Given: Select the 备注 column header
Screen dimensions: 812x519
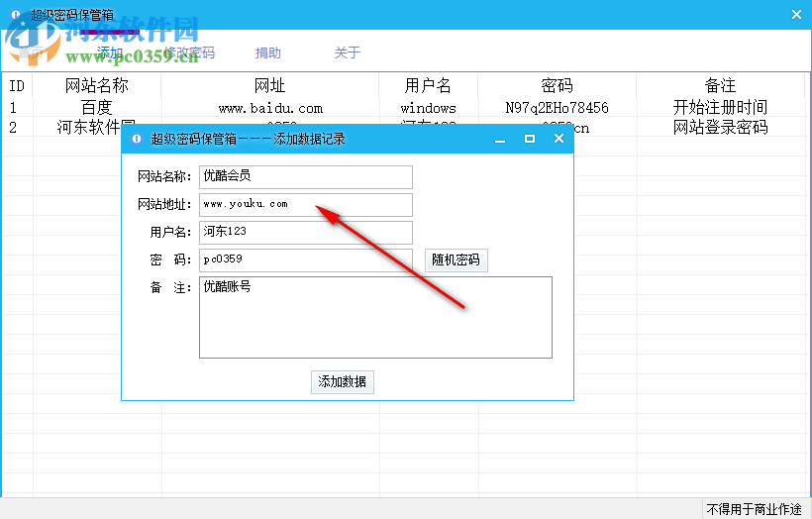Looking at the screenshot, I should tap(720, 85).
